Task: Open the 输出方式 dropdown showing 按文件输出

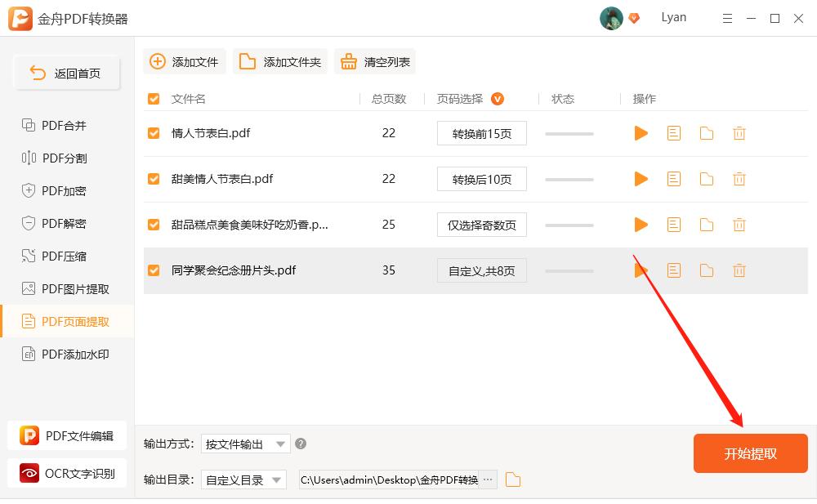Action: click(x=245, y=444)
